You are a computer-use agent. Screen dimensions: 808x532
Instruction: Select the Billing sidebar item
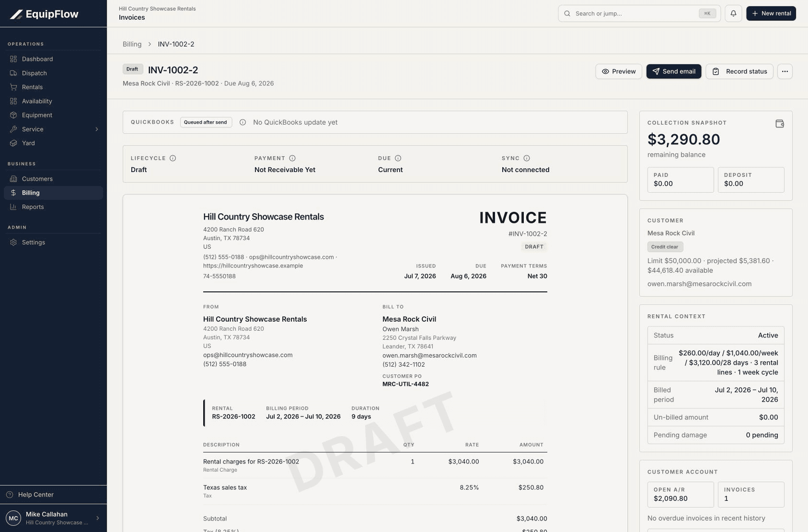coord(53,193)
